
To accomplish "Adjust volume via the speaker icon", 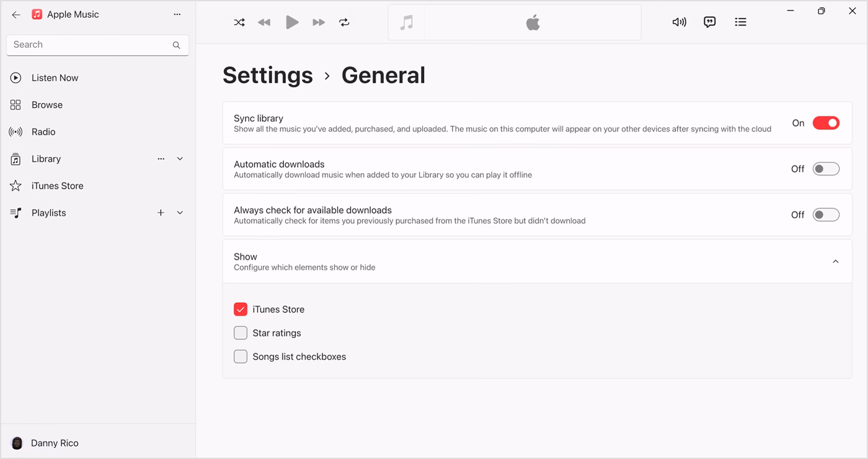I will [679, 22].
